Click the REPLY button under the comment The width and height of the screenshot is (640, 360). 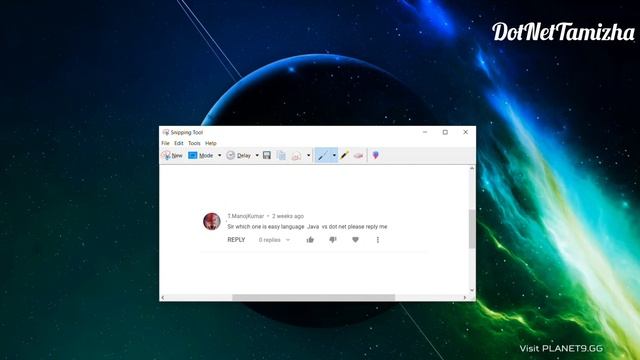pos(236,240)
